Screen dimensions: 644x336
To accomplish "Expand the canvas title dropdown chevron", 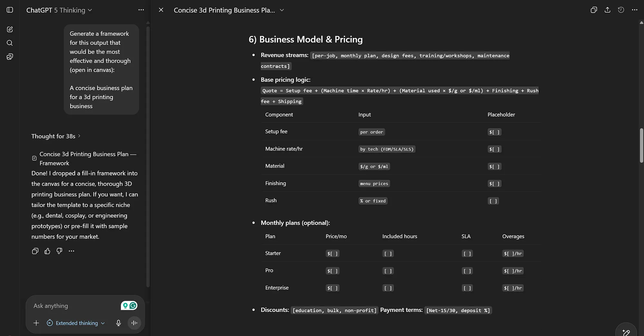I will (x=282, y=10).
